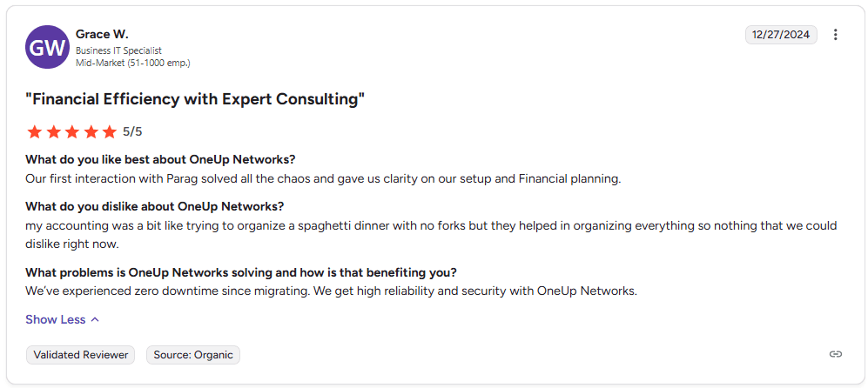Image resolution: width=868 pixels, height=388 pixels.
Task: Collapse the review using the Show Less chevron
Action: click(95, 319)
